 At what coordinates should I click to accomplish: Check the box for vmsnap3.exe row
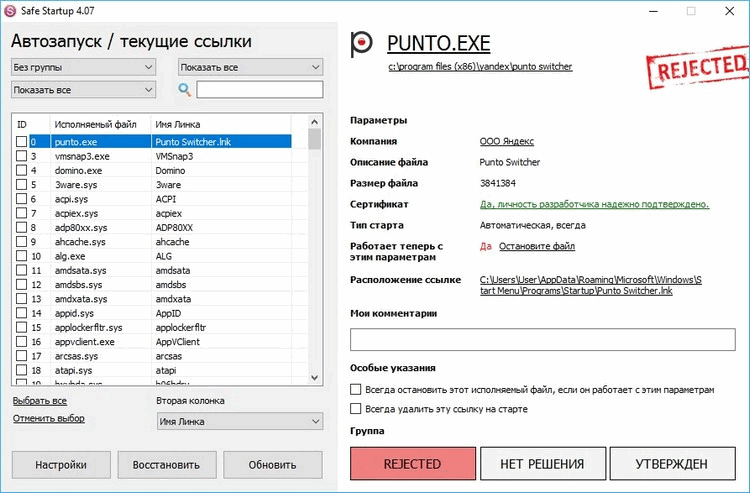coord(22,156)
